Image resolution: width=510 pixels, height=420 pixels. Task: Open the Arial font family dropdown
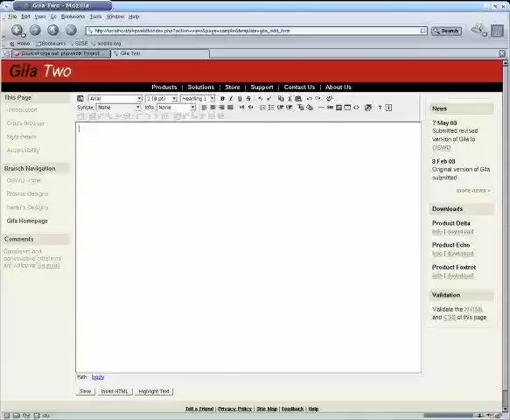[115, 99]
